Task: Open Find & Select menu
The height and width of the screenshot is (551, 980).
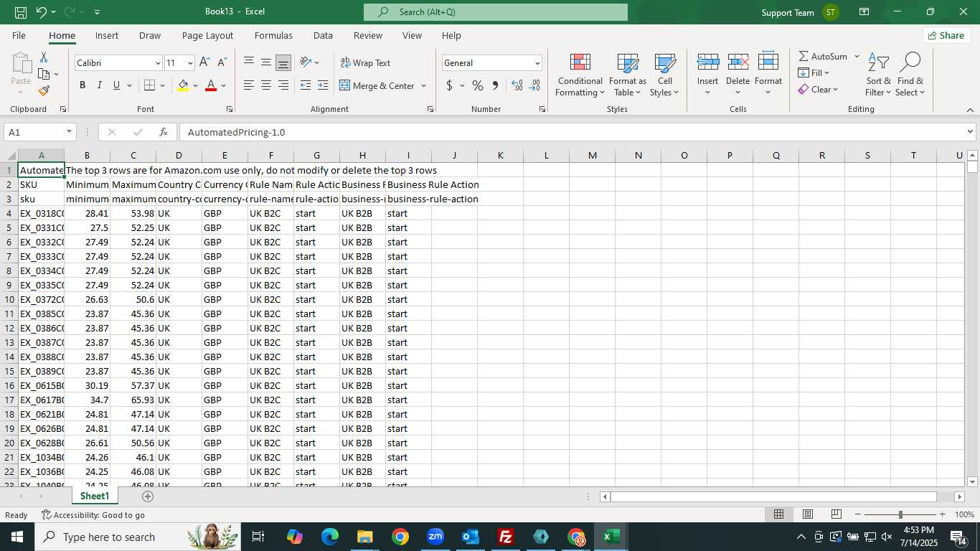Action: [x=910, y=75]
